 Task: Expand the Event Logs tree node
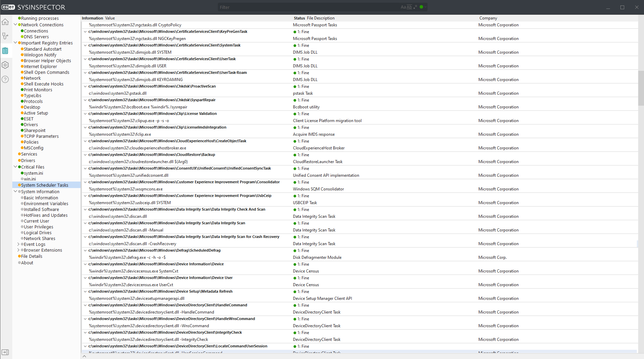pos(18,244)
